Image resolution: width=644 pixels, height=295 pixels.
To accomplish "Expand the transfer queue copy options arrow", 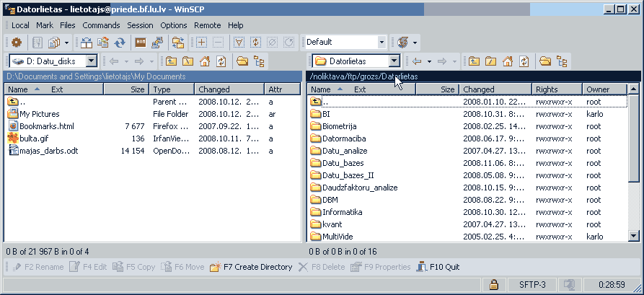I will click(x=66, y=42).
